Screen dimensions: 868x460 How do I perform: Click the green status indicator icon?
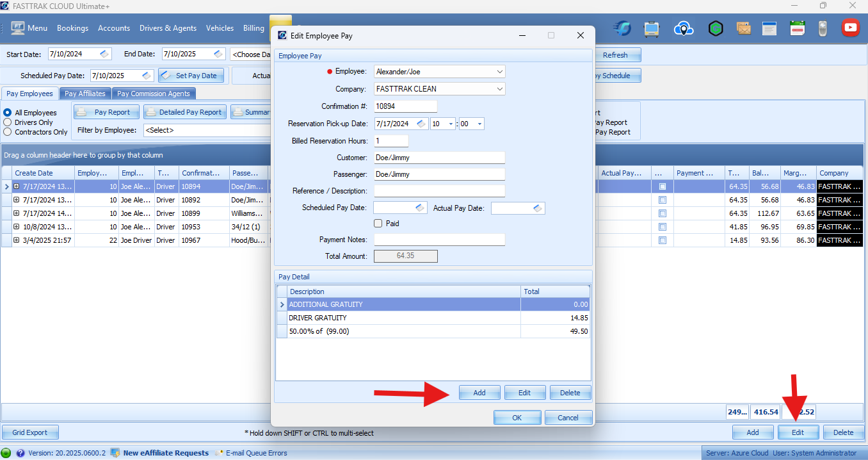(x=6, y=453)
